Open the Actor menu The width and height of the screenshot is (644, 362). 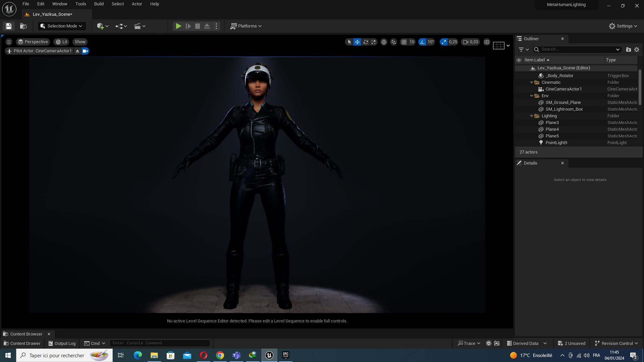click(137, 4)
